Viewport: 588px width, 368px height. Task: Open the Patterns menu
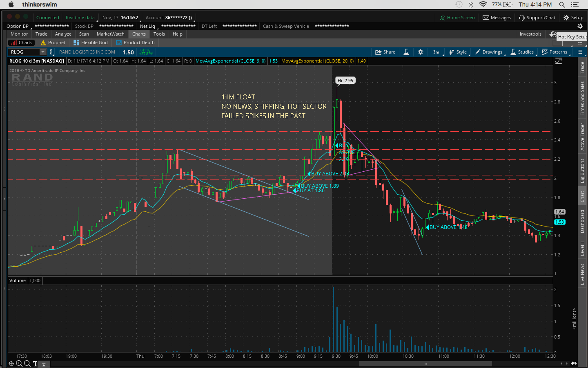(555, 52)
